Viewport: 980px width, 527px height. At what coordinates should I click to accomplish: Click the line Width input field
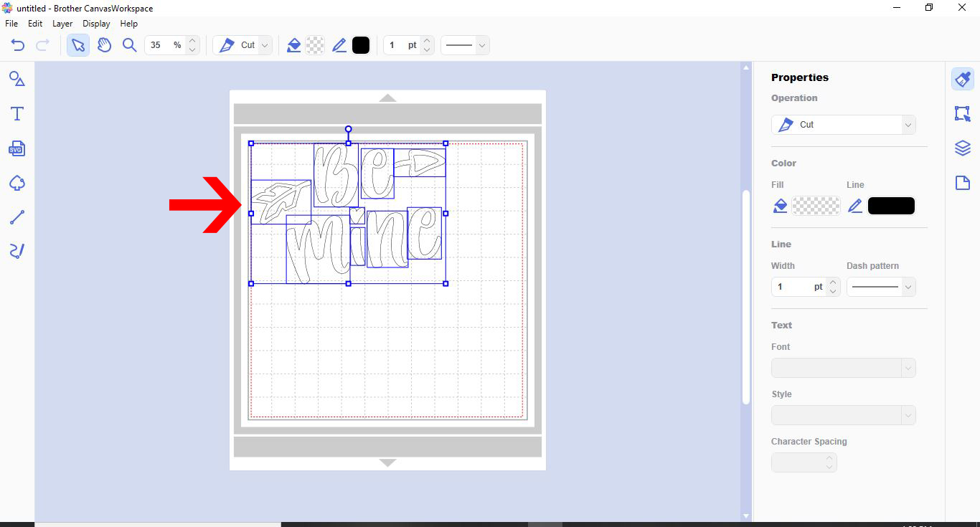pyautogui.click(x=796, y=286)
